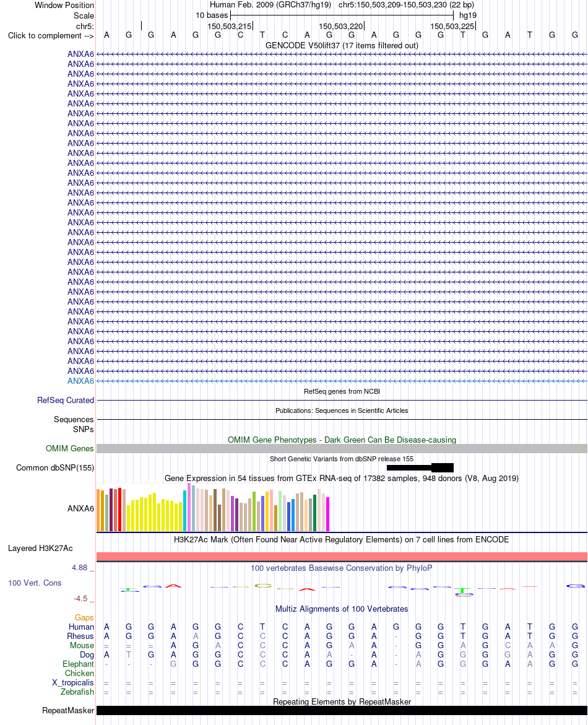588x725 pixels.
Task: Open 'Publications: Sequences in Scientific Articles' title
Action: [342, 410]
